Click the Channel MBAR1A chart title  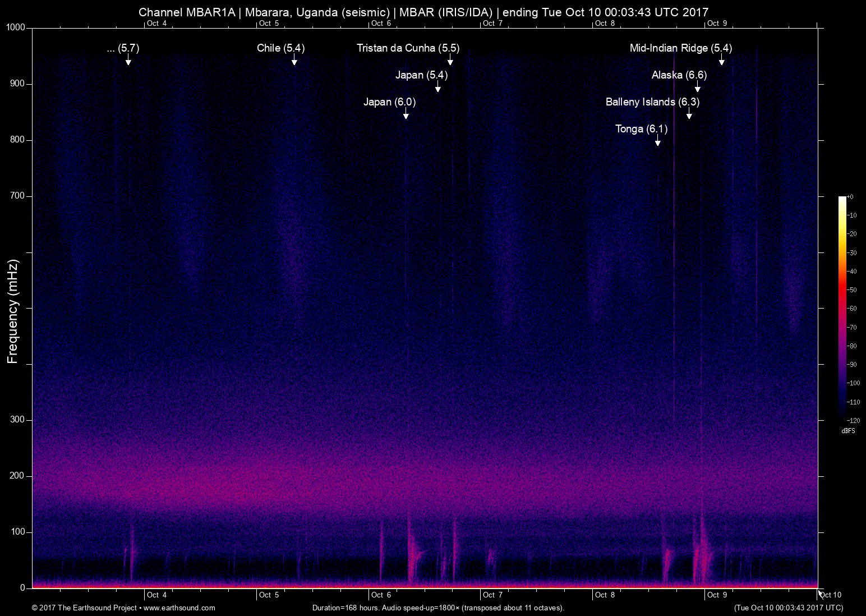(x=423, y=12)
